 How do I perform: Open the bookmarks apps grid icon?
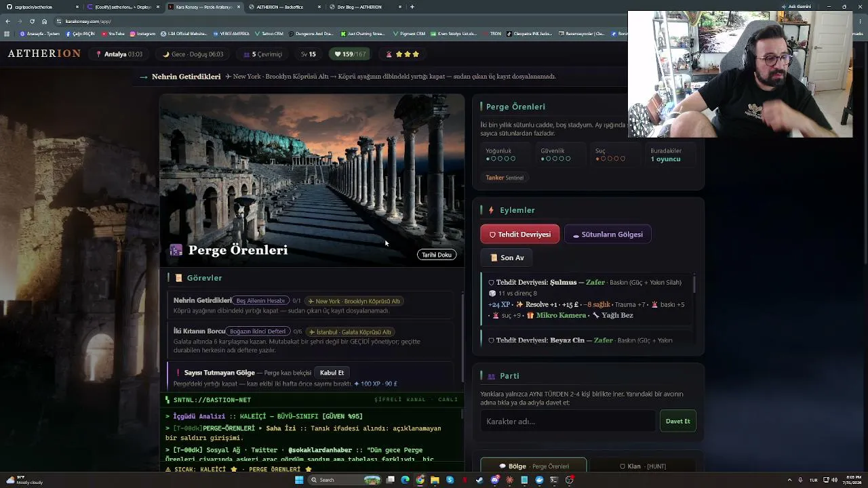(x=7, y=33)
